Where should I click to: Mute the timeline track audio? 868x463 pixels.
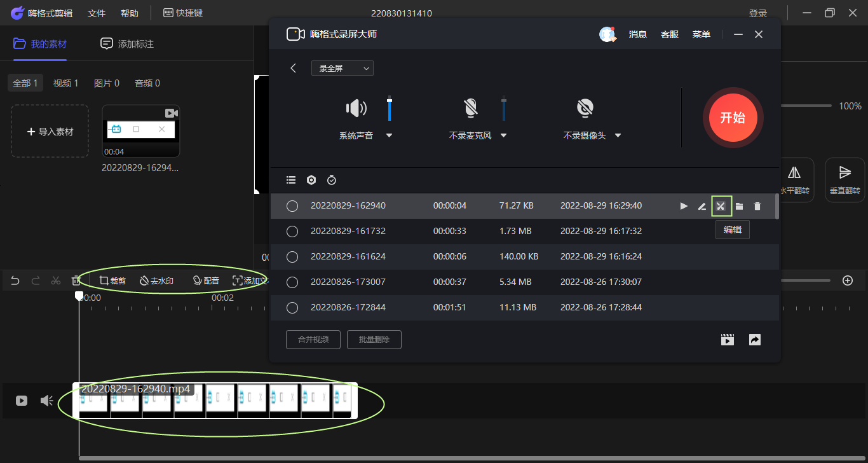click(47, 401)
